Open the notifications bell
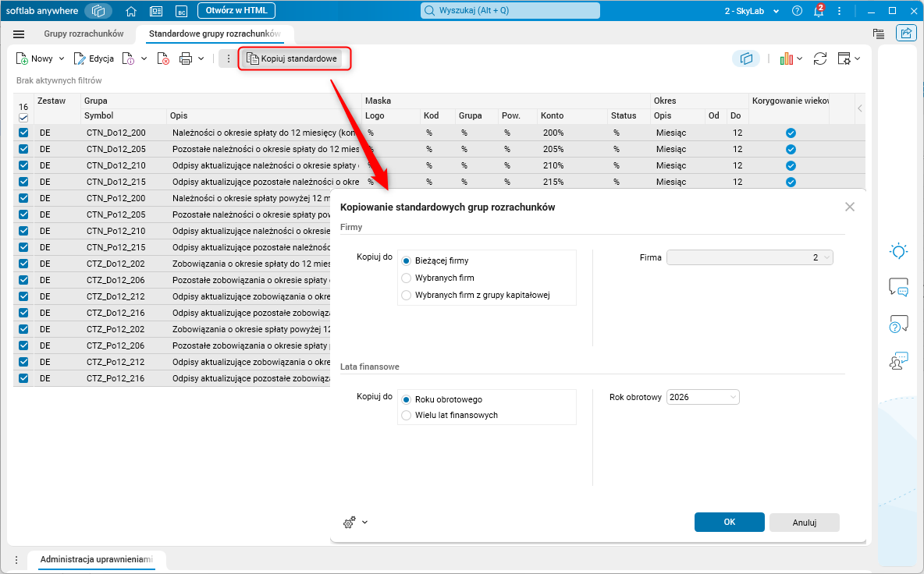 click(x=819, y=11)
